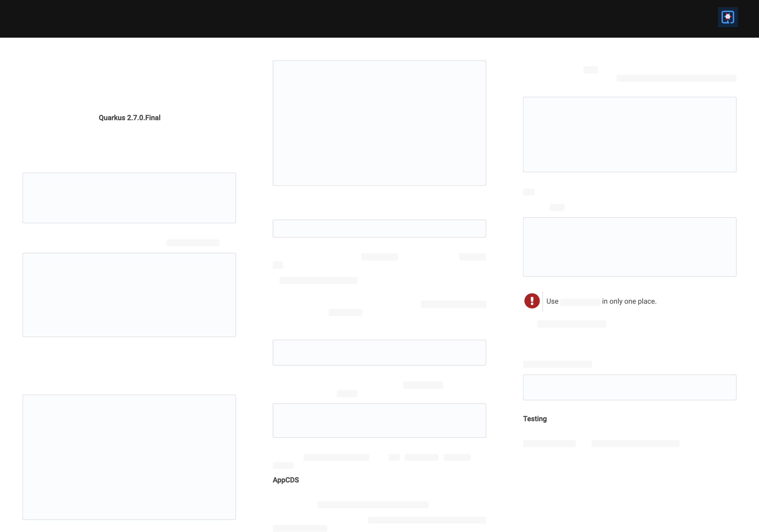Screen dimensions: 759x532
Task: Click center code block directly above AppCDS heading
Action: [x=379, y=420]
